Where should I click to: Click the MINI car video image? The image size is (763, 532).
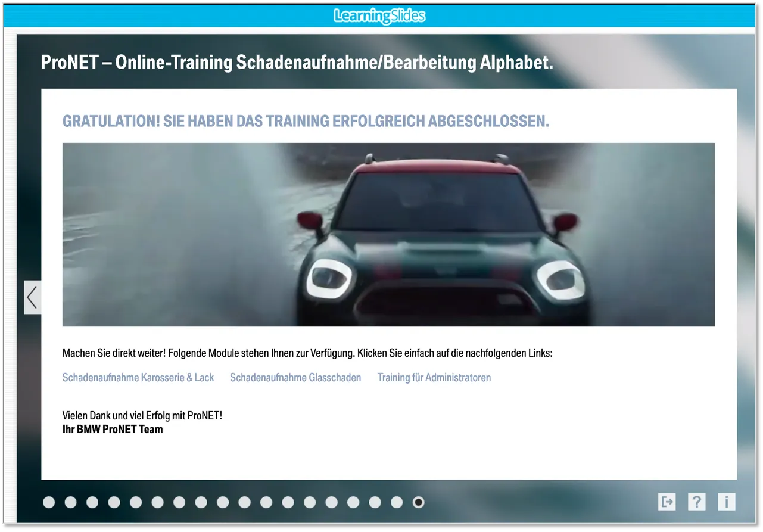pyautogui.click(x=388, y=235)
